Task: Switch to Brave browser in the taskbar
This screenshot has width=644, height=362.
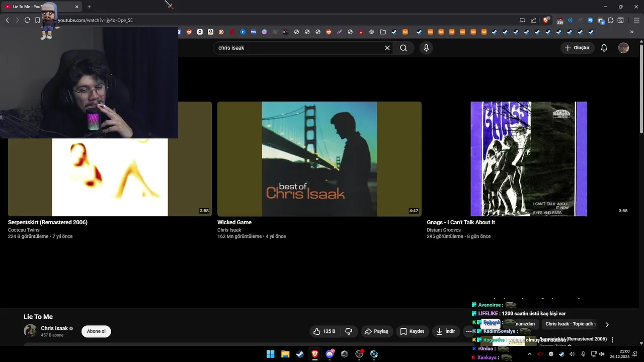Action: [x=315, y=354]
